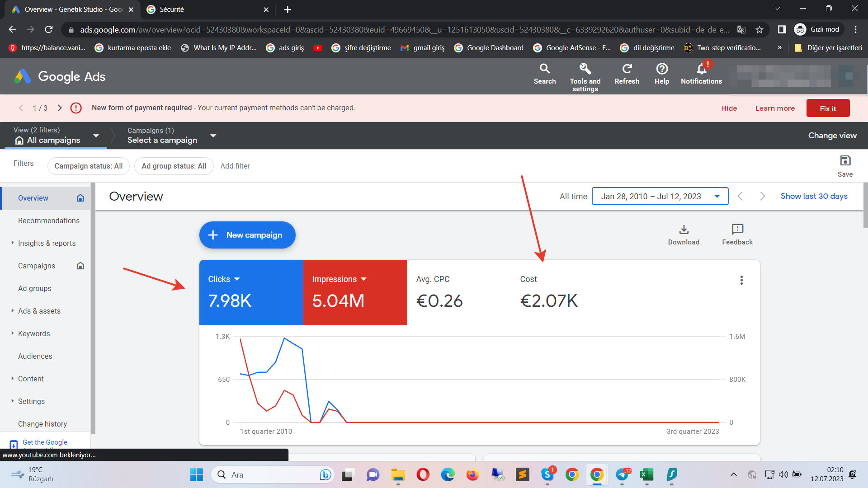Open Opera browser from the taskbar

423,474
